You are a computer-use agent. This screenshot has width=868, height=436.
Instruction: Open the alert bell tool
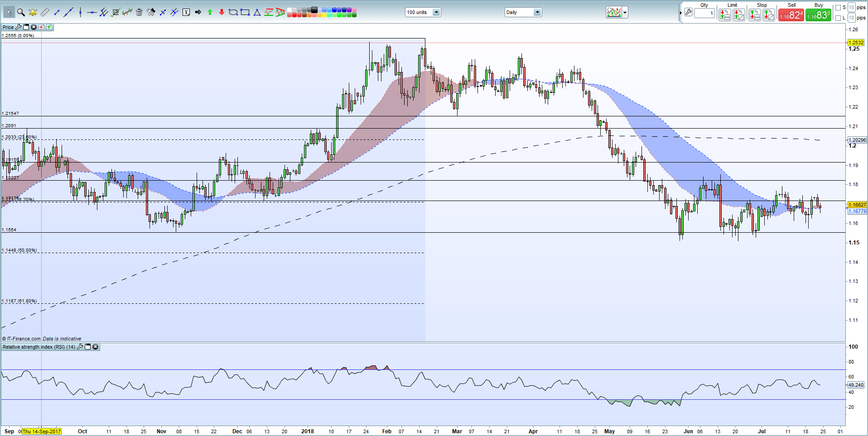33,12
